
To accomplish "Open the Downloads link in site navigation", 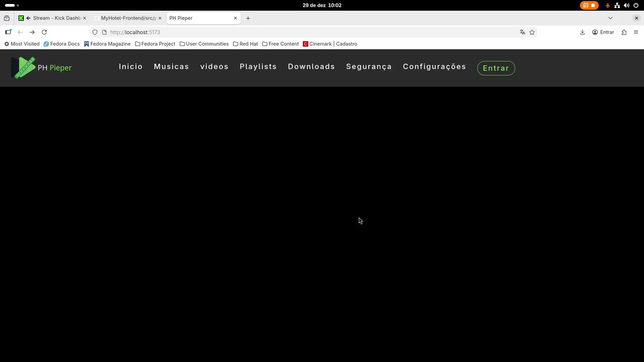I will 311,66.
